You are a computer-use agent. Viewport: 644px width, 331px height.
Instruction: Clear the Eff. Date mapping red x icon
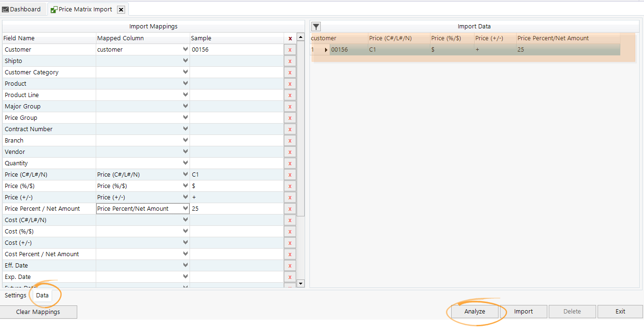290,265
